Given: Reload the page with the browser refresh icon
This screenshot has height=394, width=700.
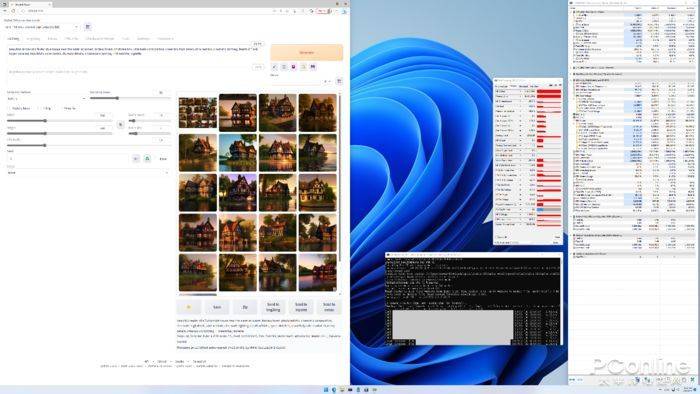Looking at the screenshot, I should coord(13,11).
